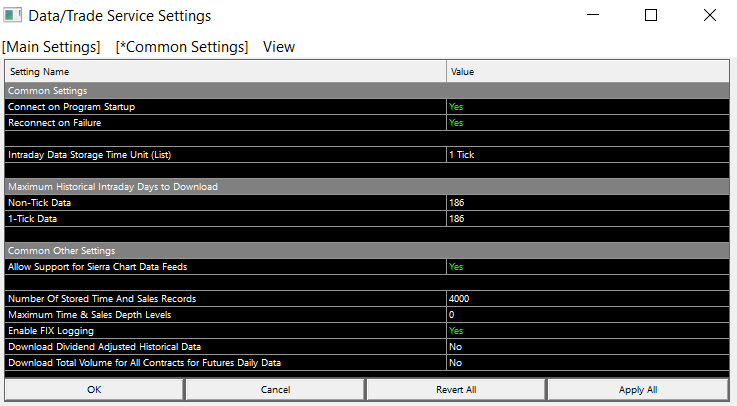This screenshot has width=737, height=406.
Task: Toggle Allow Support for Sierra Chart Data Feeds
Action: click(x=588, y=266)
